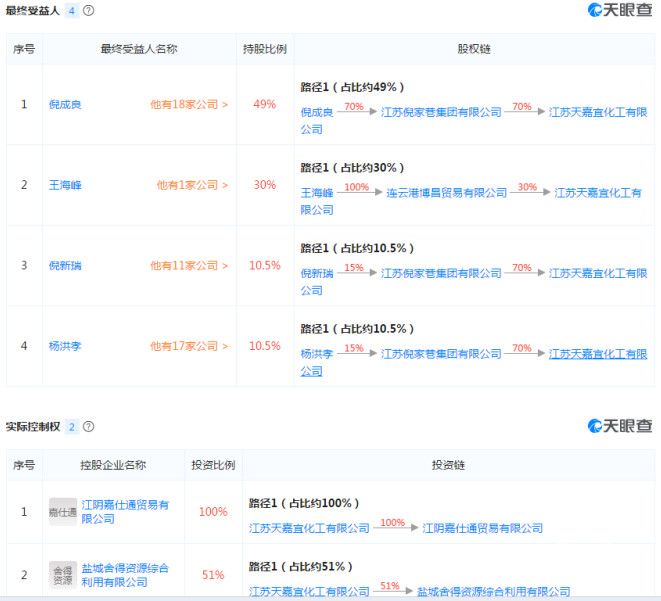
Task: Open 倪新瑞 link in row 3 equity chain
Action: [x=317, y=273]
